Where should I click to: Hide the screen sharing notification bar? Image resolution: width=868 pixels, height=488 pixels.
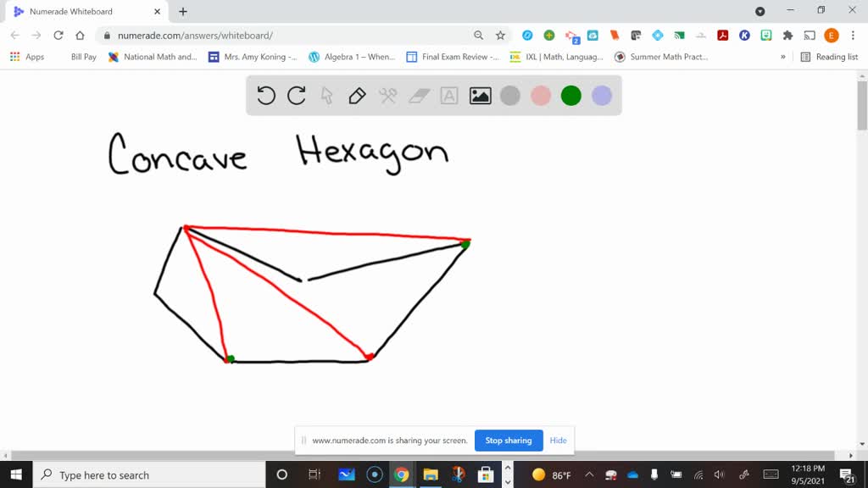point(558,441)
